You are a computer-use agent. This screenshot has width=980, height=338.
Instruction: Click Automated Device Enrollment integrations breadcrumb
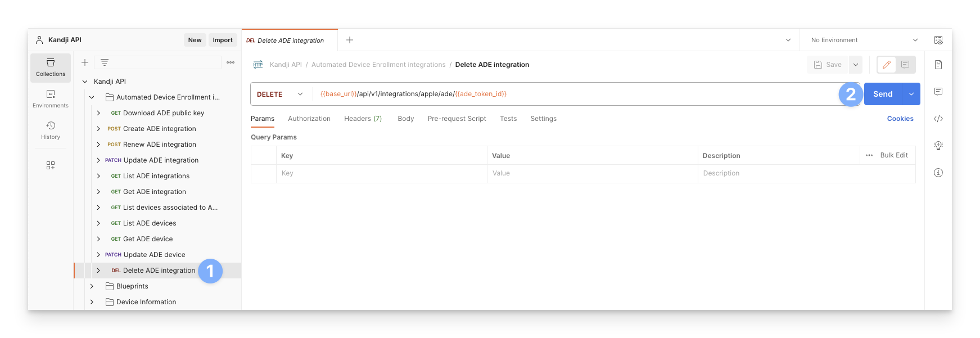[x=378, y=65]
